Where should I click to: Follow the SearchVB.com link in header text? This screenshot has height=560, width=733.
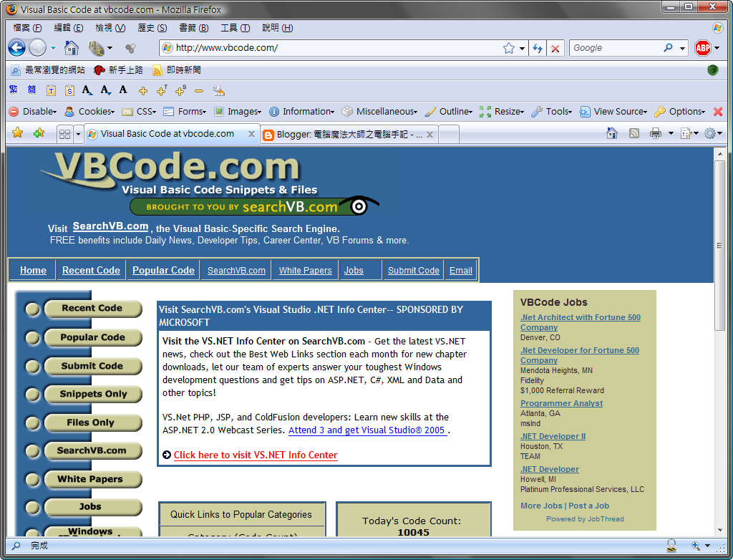(x=110, y=226)
